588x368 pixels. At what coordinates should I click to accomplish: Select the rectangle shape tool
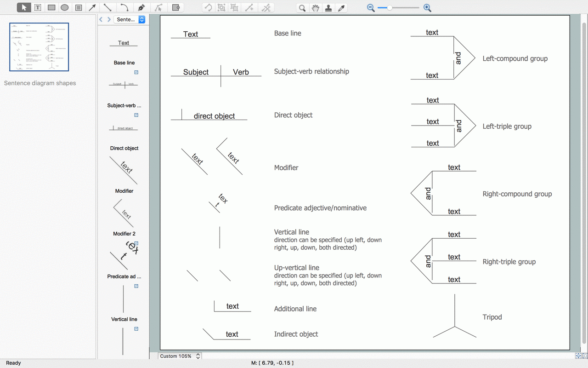click(51, 7)
